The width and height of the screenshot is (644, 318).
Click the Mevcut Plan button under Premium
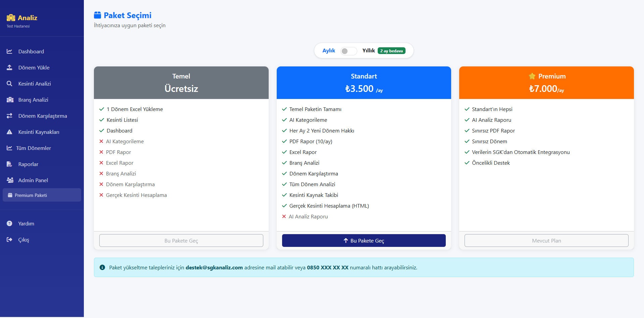[x=546, y=241]
